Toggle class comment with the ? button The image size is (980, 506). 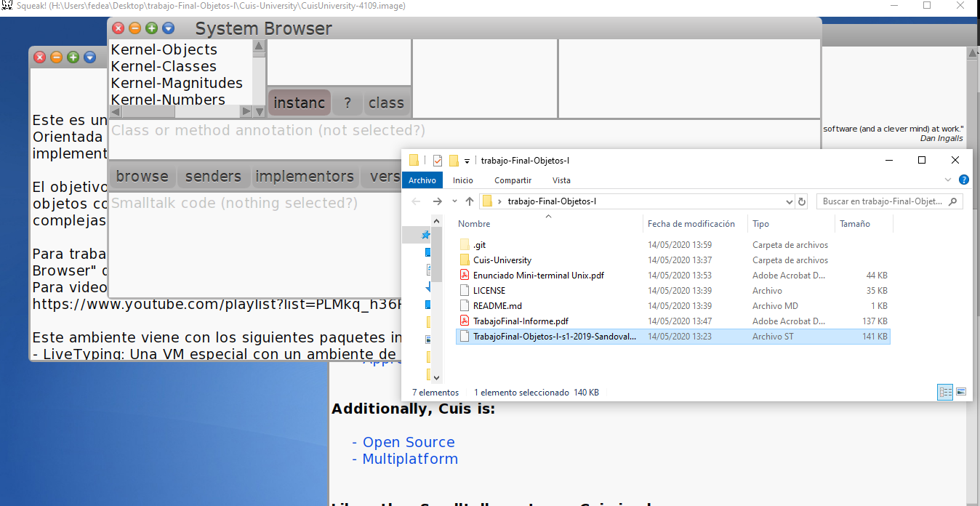[x=348, y=103]
